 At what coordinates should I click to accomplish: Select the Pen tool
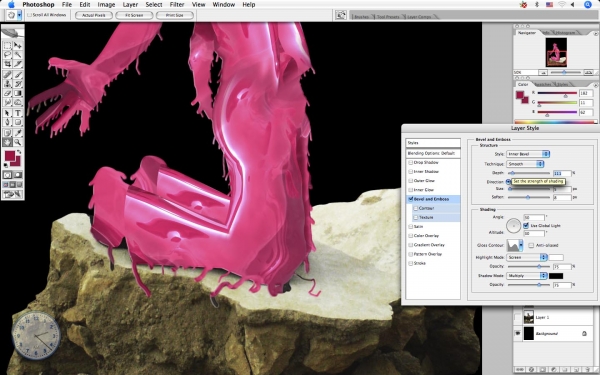7,122
